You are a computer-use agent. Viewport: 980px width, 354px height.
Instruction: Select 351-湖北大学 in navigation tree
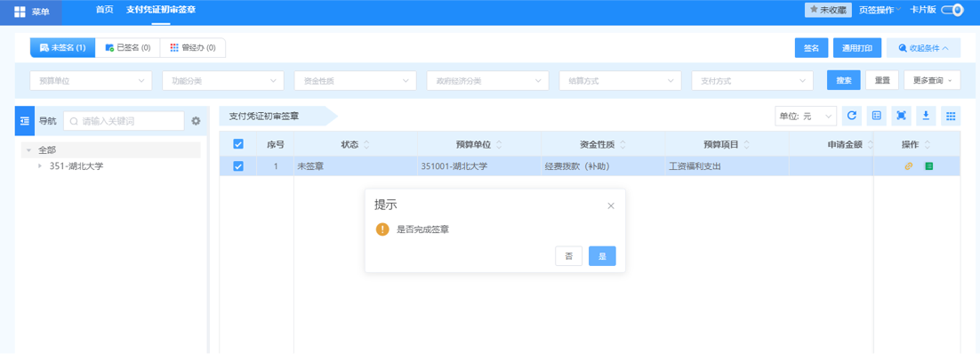point(76,165)
